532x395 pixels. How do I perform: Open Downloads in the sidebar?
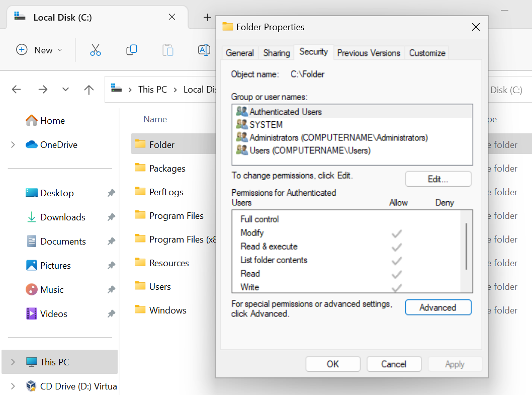(63, 217)
